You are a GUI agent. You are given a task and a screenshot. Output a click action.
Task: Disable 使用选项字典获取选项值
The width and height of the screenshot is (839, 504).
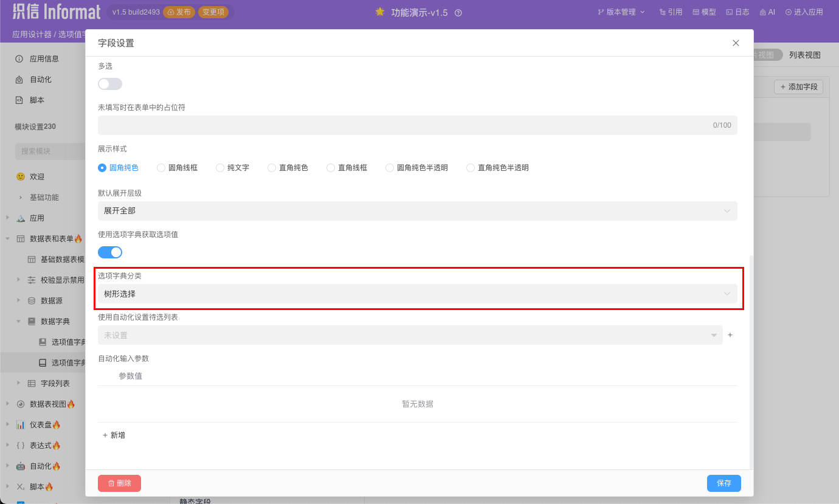tap(109, 252)
